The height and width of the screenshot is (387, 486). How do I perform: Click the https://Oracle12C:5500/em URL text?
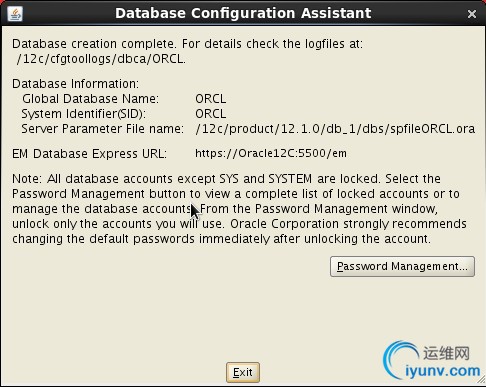pos(271,153)
